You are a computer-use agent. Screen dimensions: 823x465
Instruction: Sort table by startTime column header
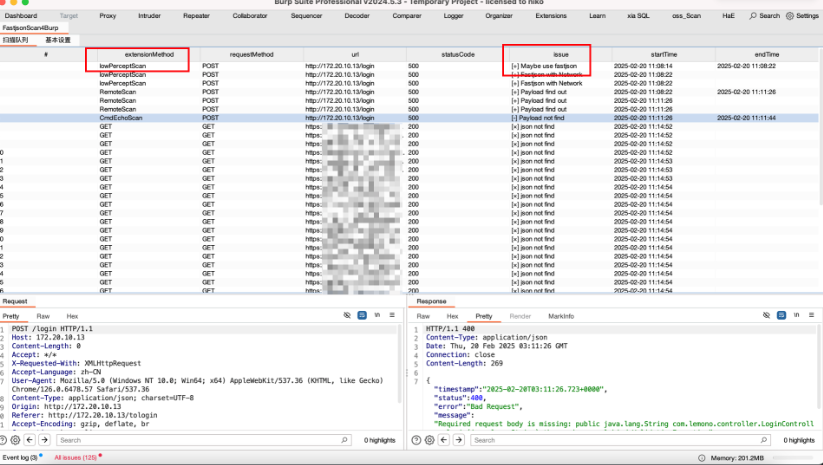coord(664,55)
